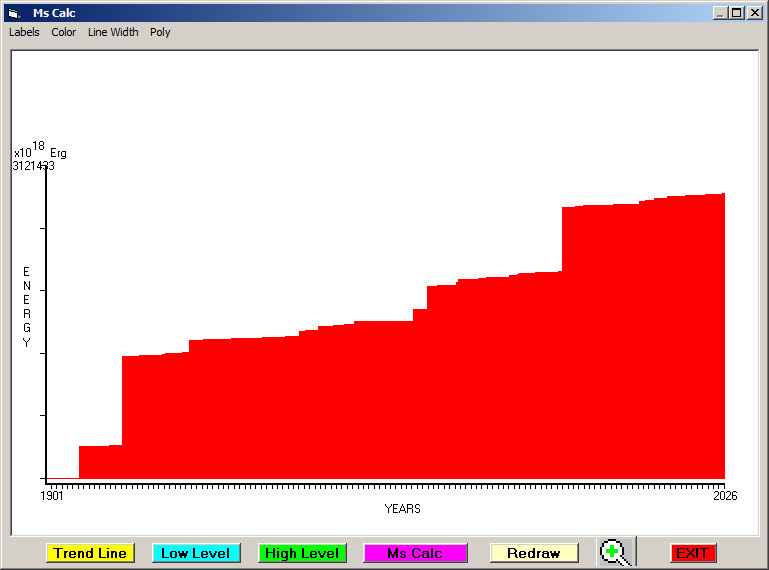Screen dimensions: 769x570
Task: Open the Labels menu
Action: point(24,32)
